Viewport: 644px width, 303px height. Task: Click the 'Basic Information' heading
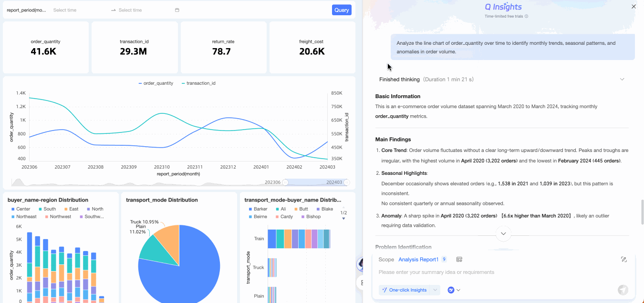[x=398, y=96]
